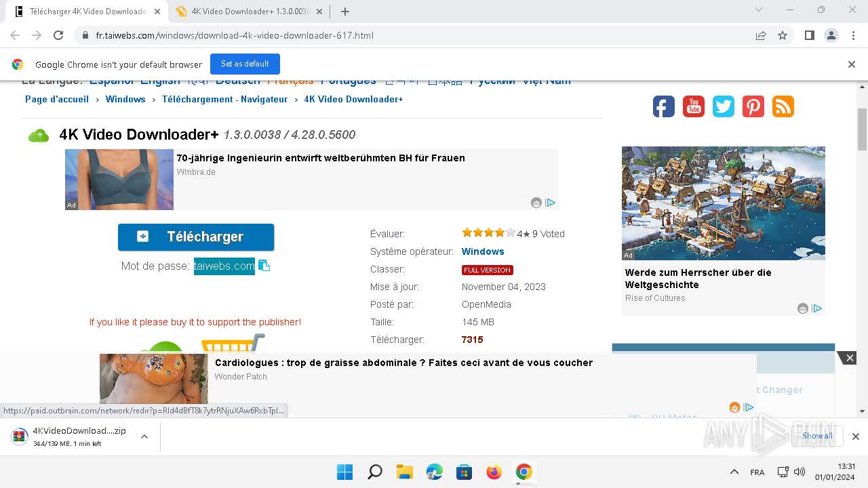Open the Facebook social icon
Viewport: 868px width, 488px height.
click(664, 106)
